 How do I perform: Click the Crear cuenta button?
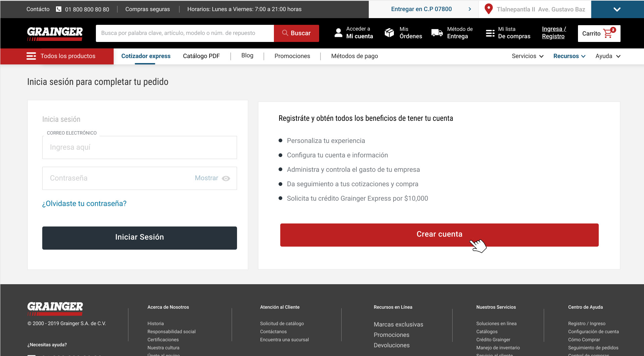(x=439, y=235)
